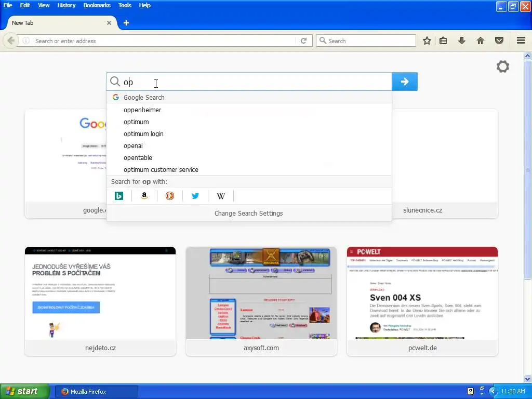This screenshot has width=532, height=399.
Task: Open the History menu
Action: pyautogui.click(x=66, y=5)
